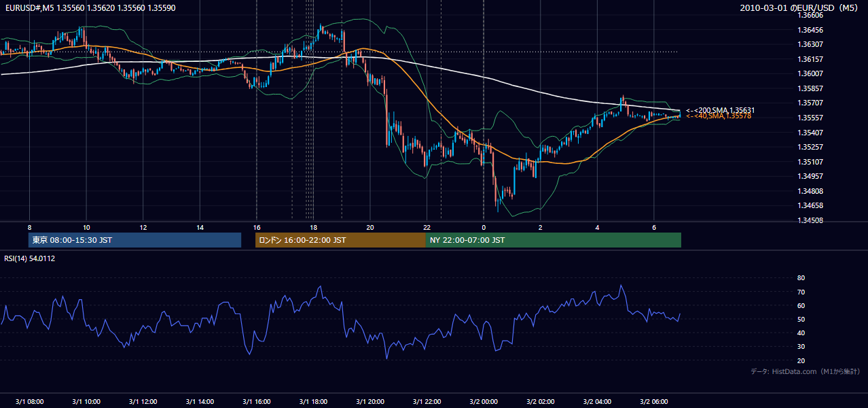Click hour 14 on the price chart axis

point(200,227)
